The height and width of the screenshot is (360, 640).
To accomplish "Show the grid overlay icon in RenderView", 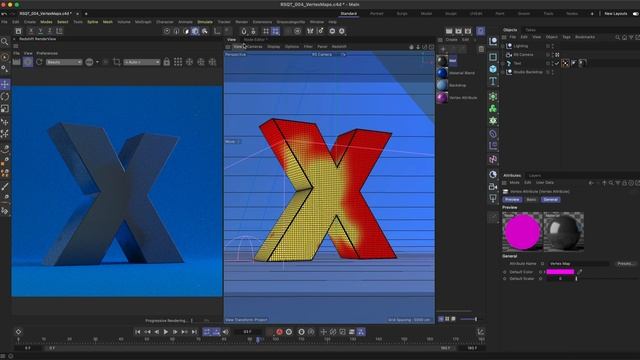I will pyautogui.click(x=178, y=62).
